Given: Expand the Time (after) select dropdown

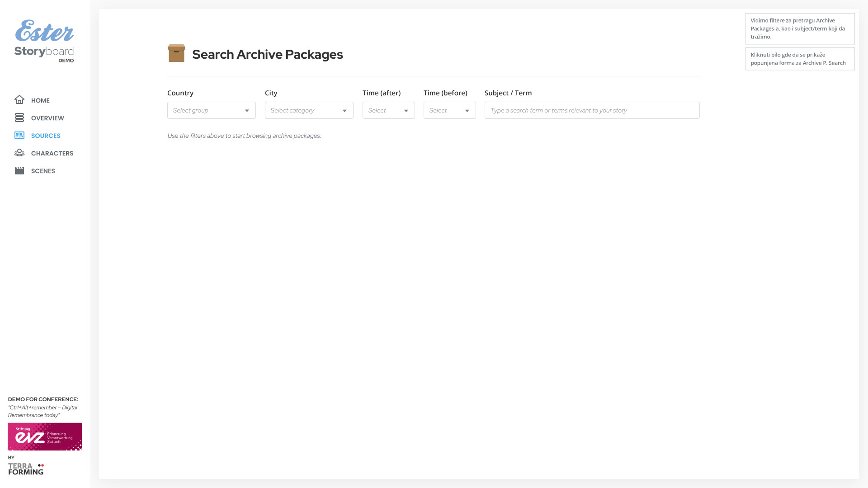Looking at the screenshot, I should tap(388, 110).
